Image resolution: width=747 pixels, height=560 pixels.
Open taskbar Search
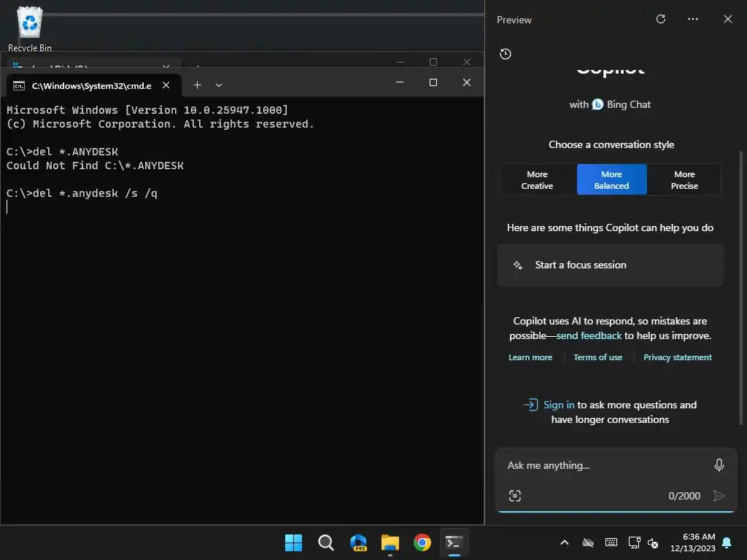[x=326, y=542]
